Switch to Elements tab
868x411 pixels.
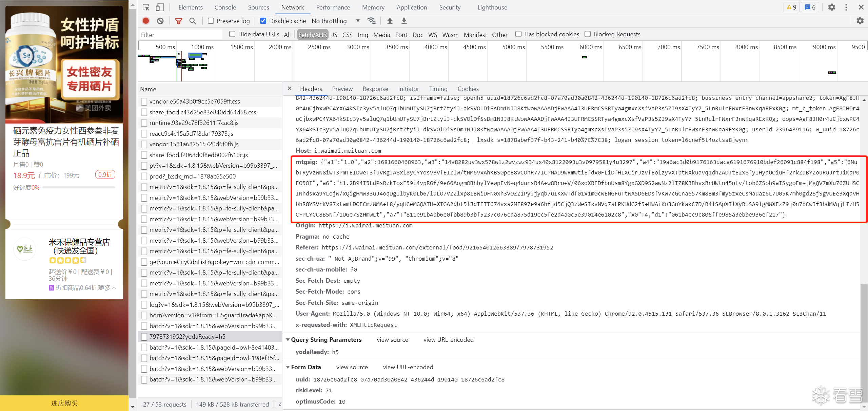191,7
